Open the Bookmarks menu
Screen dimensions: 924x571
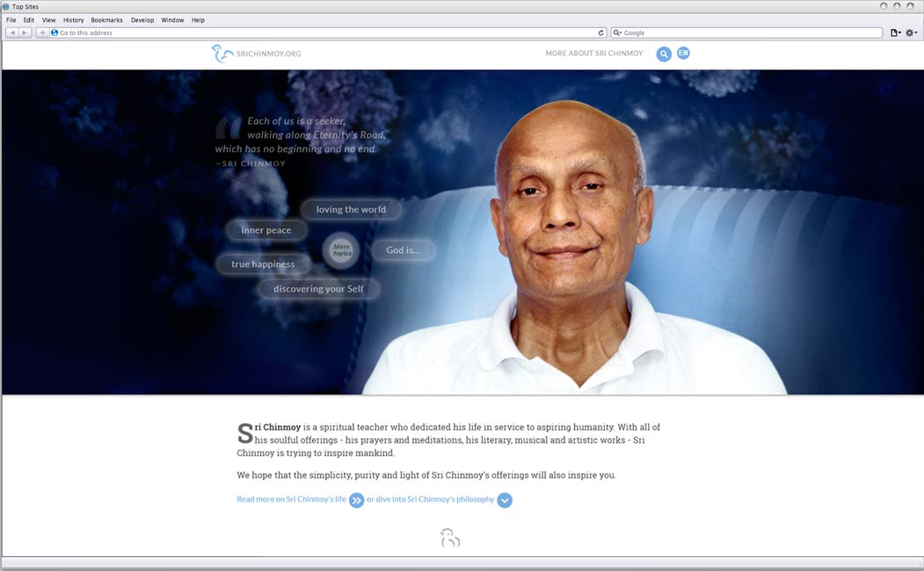(106, 20)
